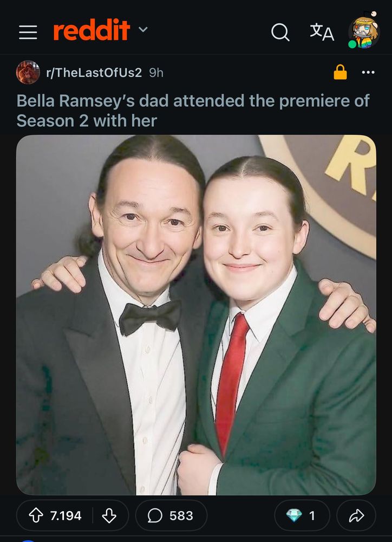Open the three-dot post options menu
The width and height of the screenshot is (392, 542).
[368, 72]
